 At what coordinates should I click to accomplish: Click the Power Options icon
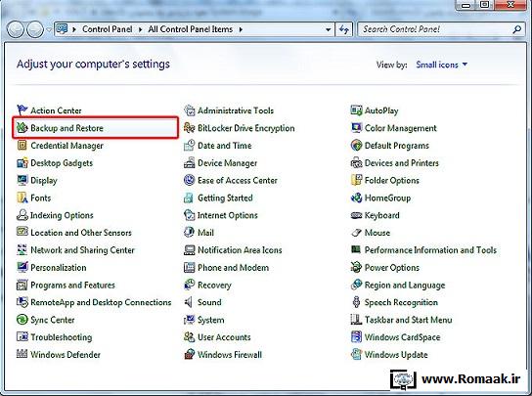(356, 267)
